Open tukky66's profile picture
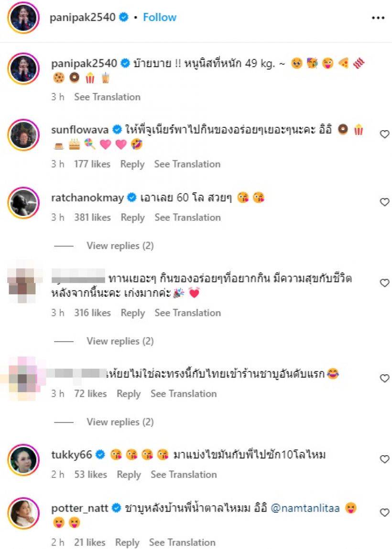 23,459
